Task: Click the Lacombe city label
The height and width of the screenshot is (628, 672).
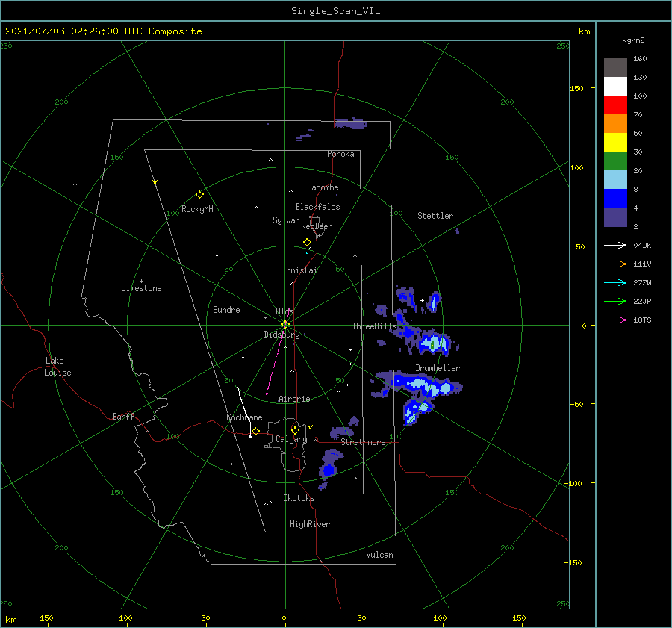Action: pos(323,187)
